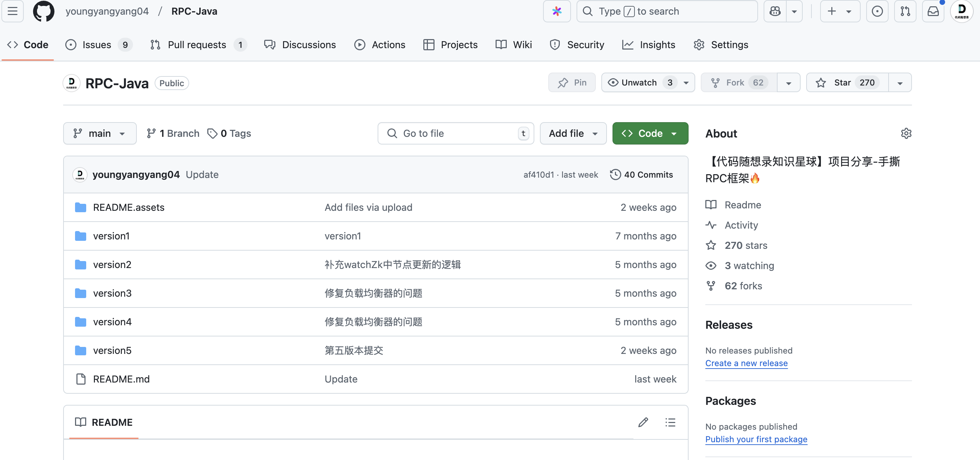Viewport: 980px width, 460px height.
Task: Open commit hash af410d1
Action: 538,175
